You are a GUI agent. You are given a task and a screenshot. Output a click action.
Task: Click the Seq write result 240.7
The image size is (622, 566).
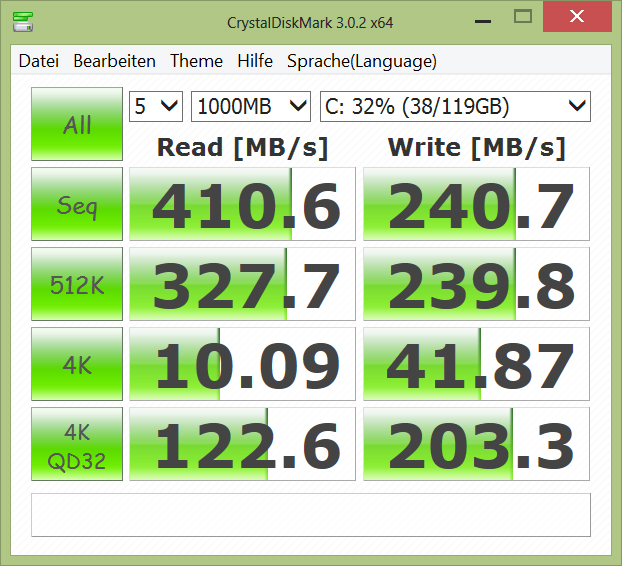coord(476,204)
